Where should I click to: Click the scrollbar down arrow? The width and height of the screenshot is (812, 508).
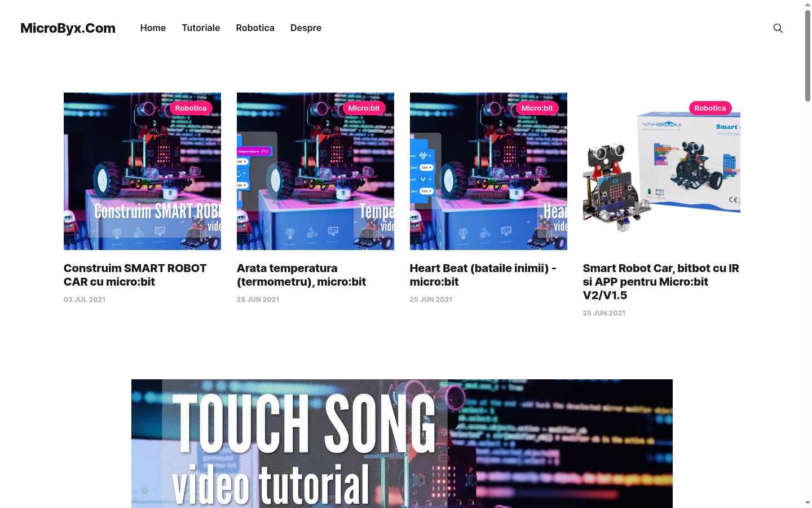(x=807, y=503)
